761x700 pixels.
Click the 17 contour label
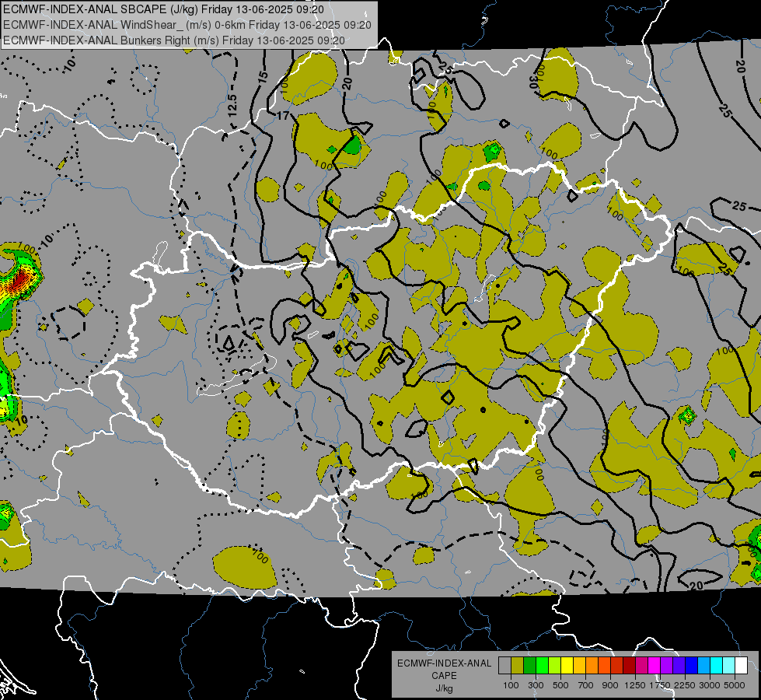click(x=284, y=116)
